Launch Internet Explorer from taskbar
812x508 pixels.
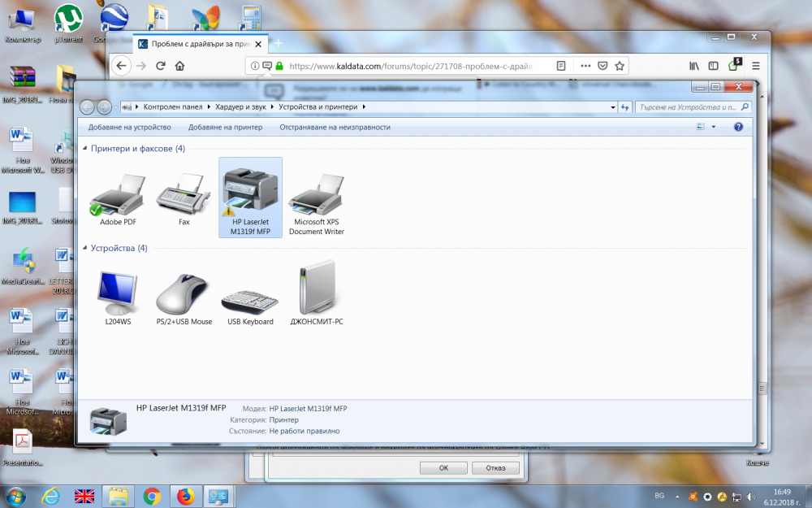pyautogui.click(x=50, y=497)
